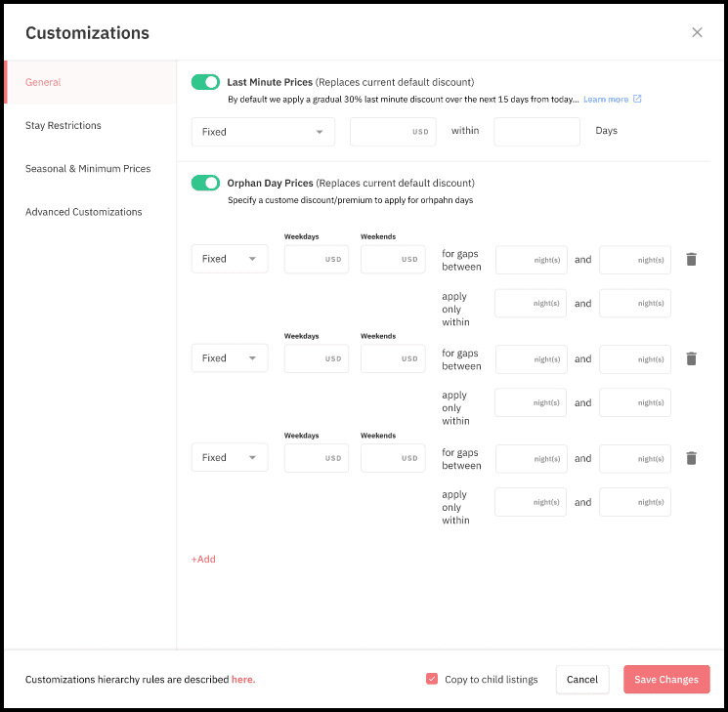
Task: Open Seasonal & Minimum Prices tab
Action: (x=88, y=169)
